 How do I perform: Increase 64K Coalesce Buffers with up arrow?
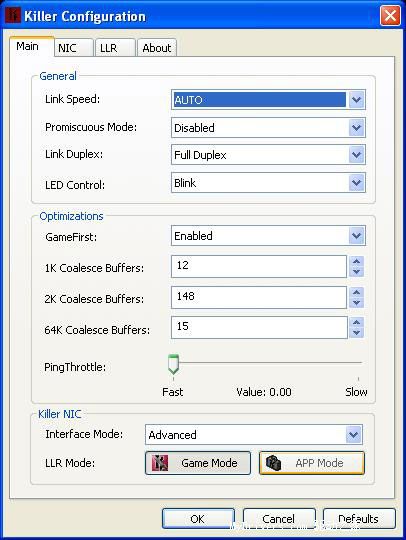click(357, 322)
